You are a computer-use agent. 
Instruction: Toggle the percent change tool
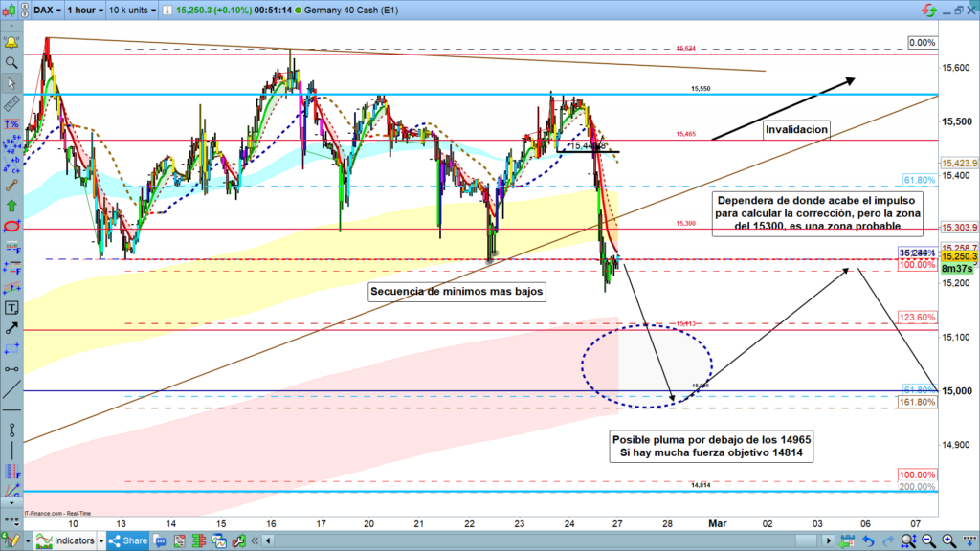pyautogui.click(x=12, y=124)
